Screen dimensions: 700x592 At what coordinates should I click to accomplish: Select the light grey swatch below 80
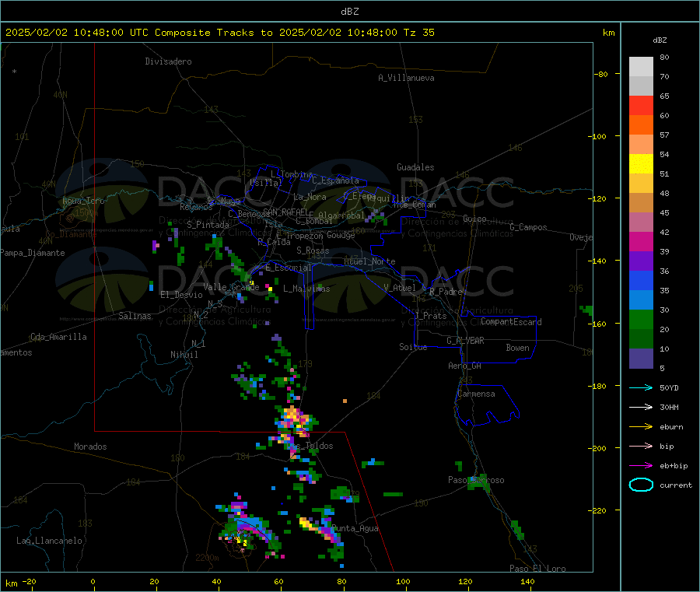[x=641, y=67]
